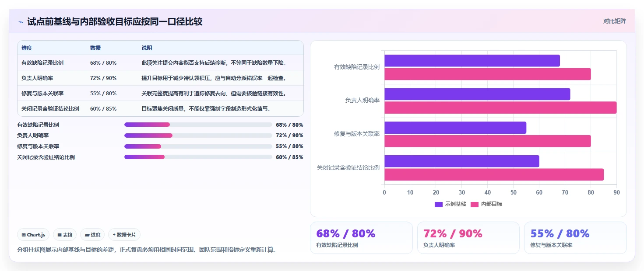Open the 68% / 80% data card

(x=361, y=238)
